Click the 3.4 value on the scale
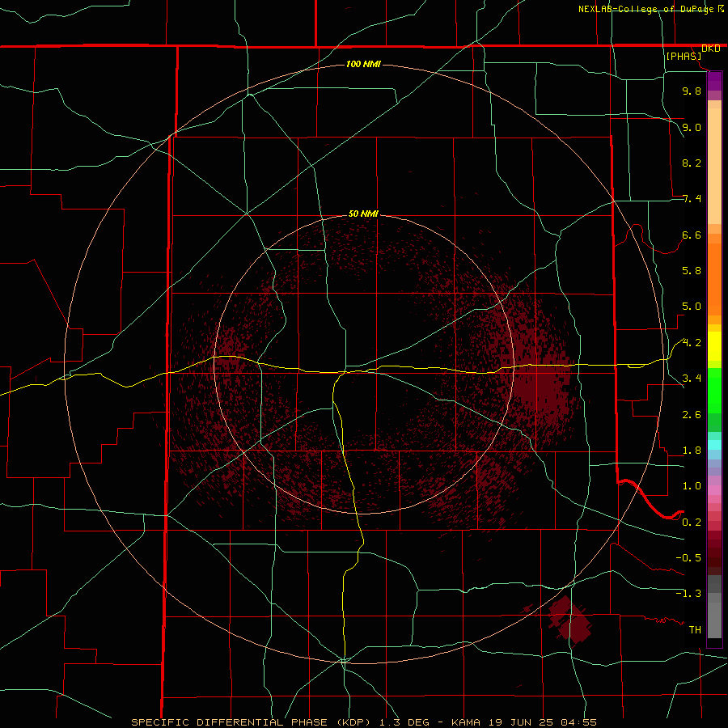 pos(692,379)
